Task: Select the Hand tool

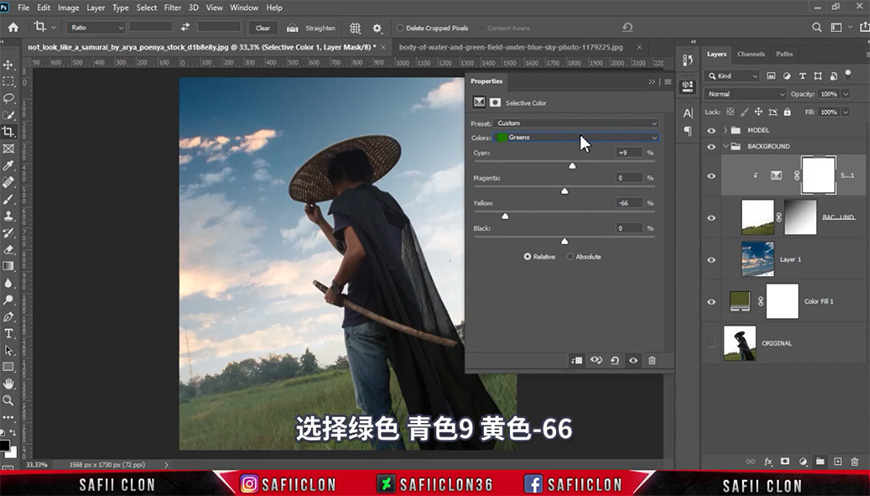Action: click(8, 384)
